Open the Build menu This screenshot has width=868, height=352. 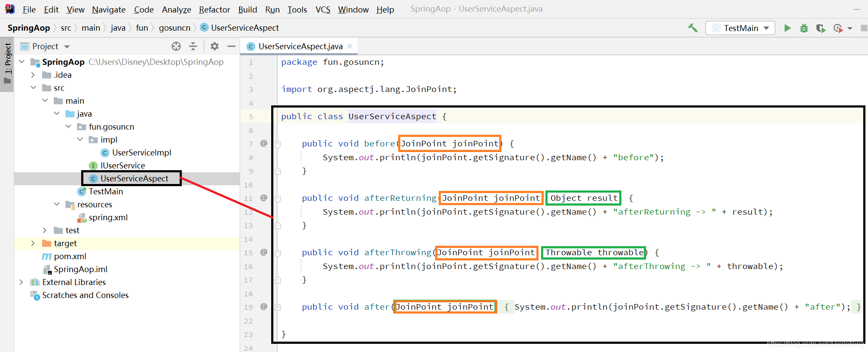click(x=247, y=10)
